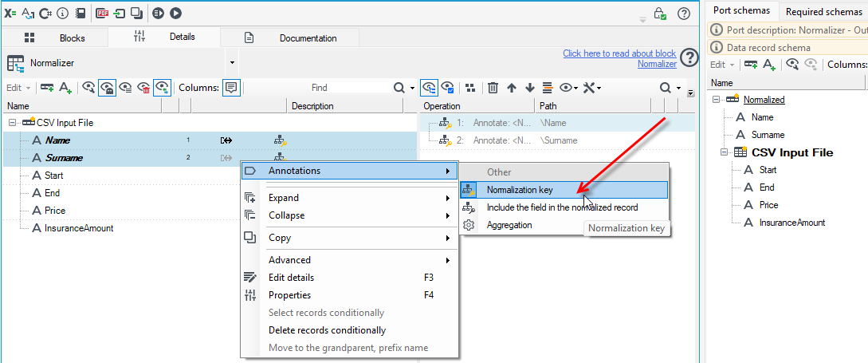Viewport: 868px width, 363px height.
Task: Open the eye dropdown in operations toolbar
Action: coord(568,88)
